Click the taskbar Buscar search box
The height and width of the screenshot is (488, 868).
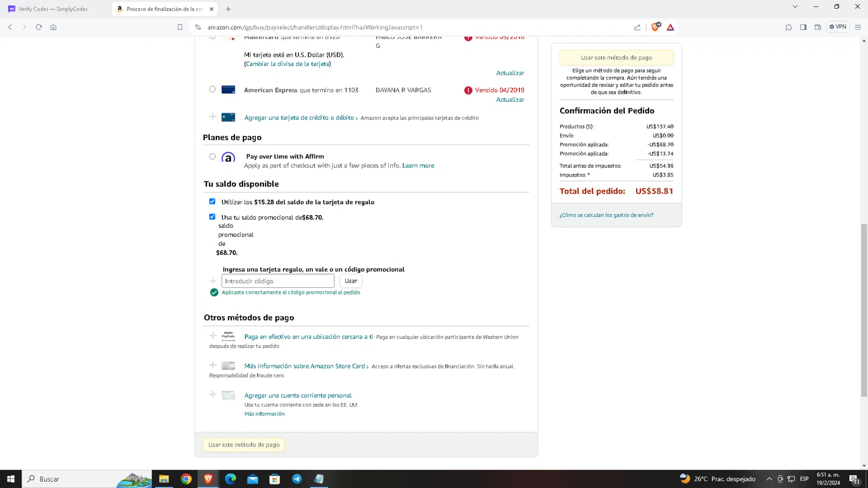[x=87, y=479]
